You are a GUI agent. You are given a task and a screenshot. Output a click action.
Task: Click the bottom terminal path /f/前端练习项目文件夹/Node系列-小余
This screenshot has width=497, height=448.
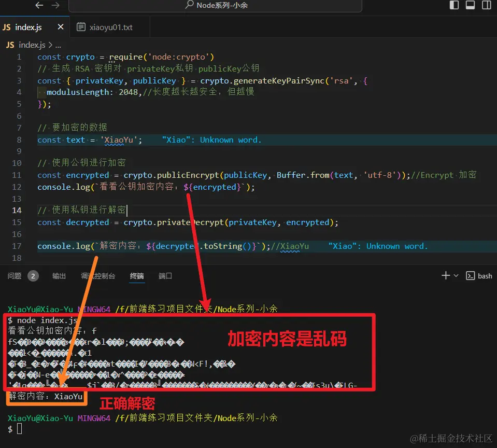pyautogui.click(x=196, y=418)
